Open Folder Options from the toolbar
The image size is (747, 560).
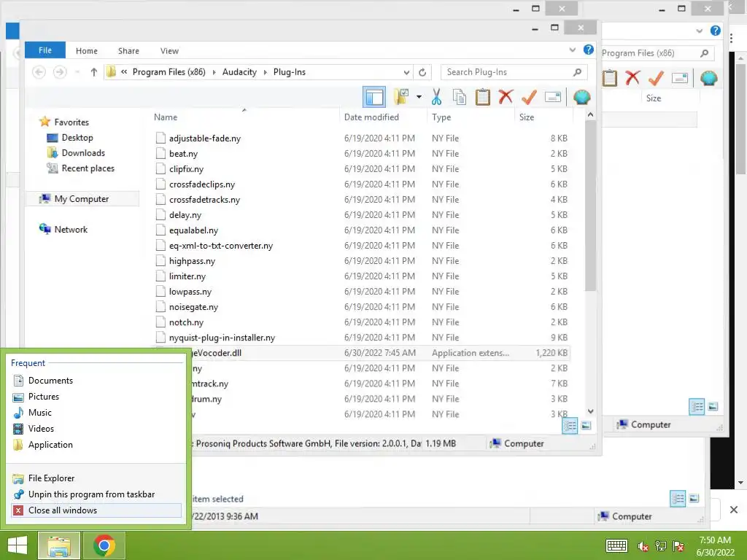coord(401,97)
